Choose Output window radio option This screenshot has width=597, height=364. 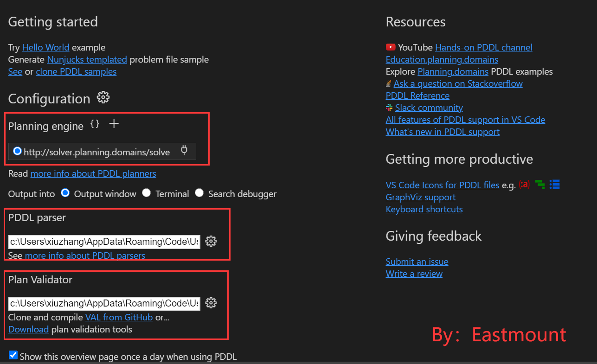coord(65,193)
